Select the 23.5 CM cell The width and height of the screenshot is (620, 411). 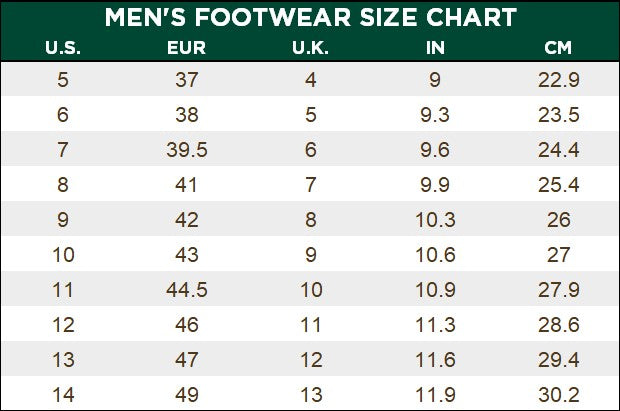pyautogui.click(x=558, y=115)
